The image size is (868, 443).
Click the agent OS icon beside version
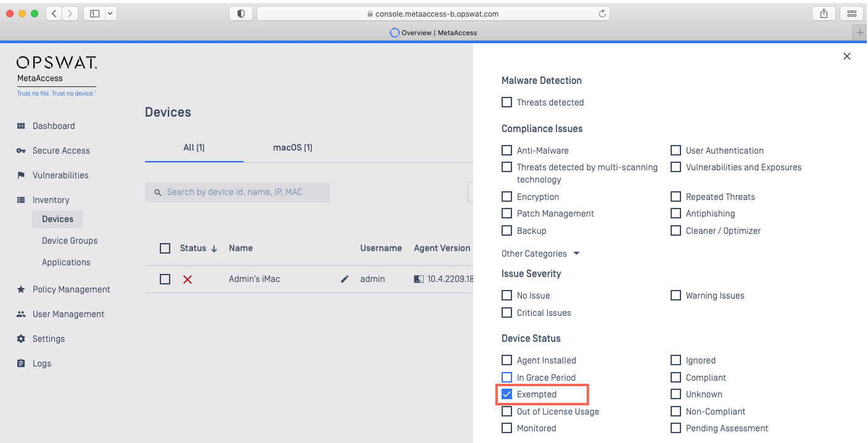(419, 279)
